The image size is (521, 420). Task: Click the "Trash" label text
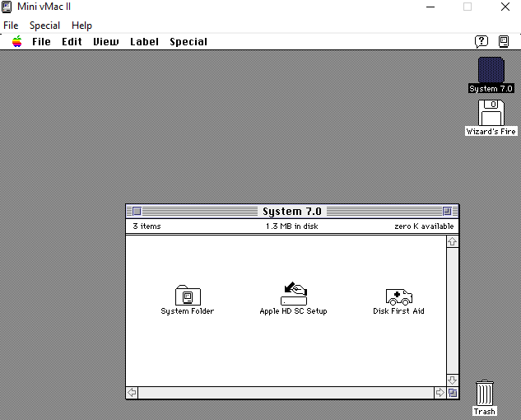tap(485, 412)
